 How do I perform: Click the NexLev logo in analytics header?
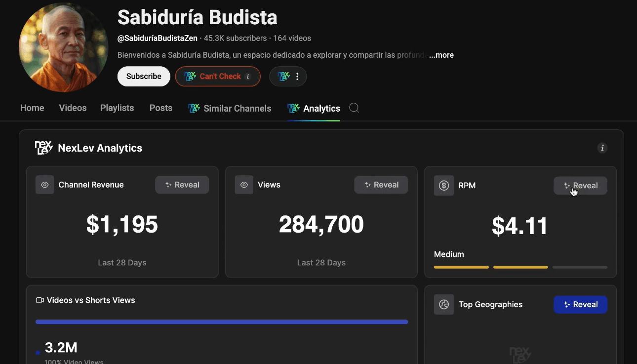43,148
